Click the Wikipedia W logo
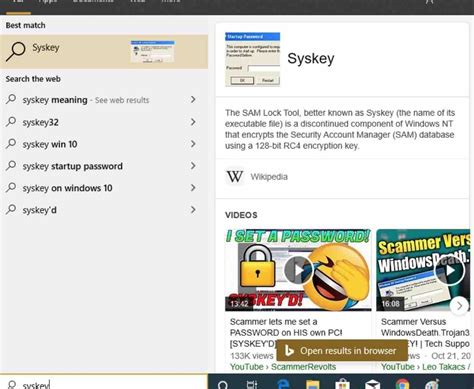The width and height of the screenshot is (474, 389). point(235,176)
